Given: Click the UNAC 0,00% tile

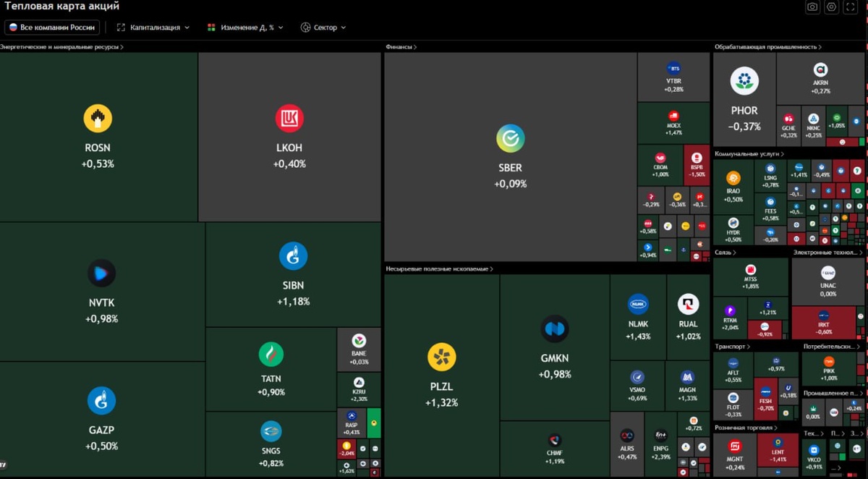Looking at the screenshot, I should pos(827,281).
